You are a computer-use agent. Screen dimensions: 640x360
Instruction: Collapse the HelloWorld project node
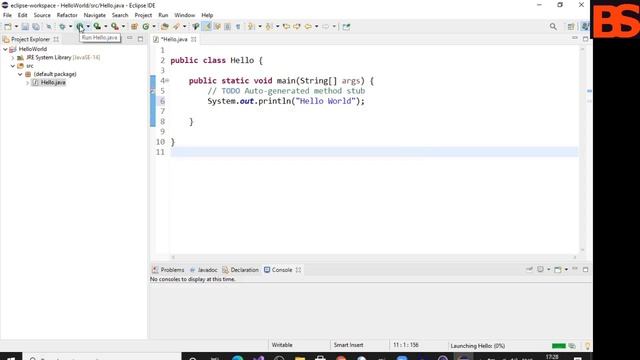click(x=5, y=49)
